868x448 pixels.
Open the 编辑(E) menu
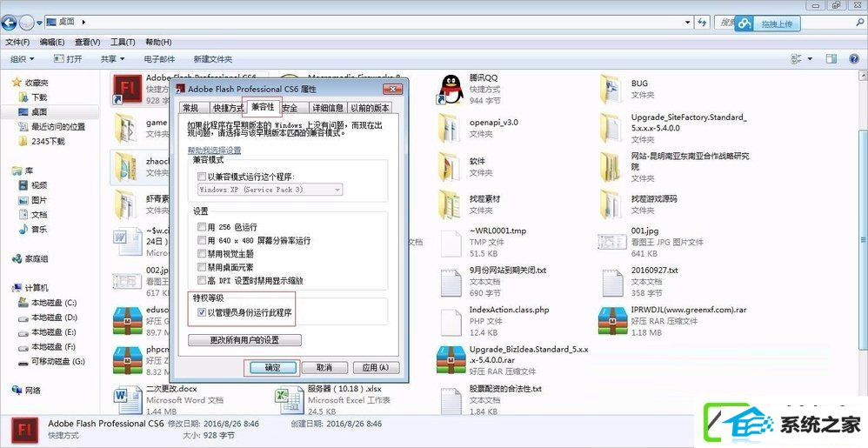tap(52, 42)
